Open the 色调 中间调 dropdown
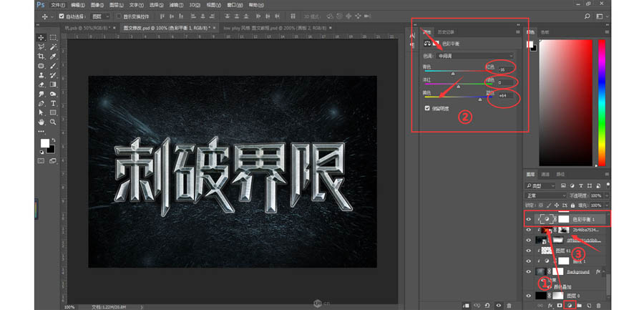 click(477, 56)
